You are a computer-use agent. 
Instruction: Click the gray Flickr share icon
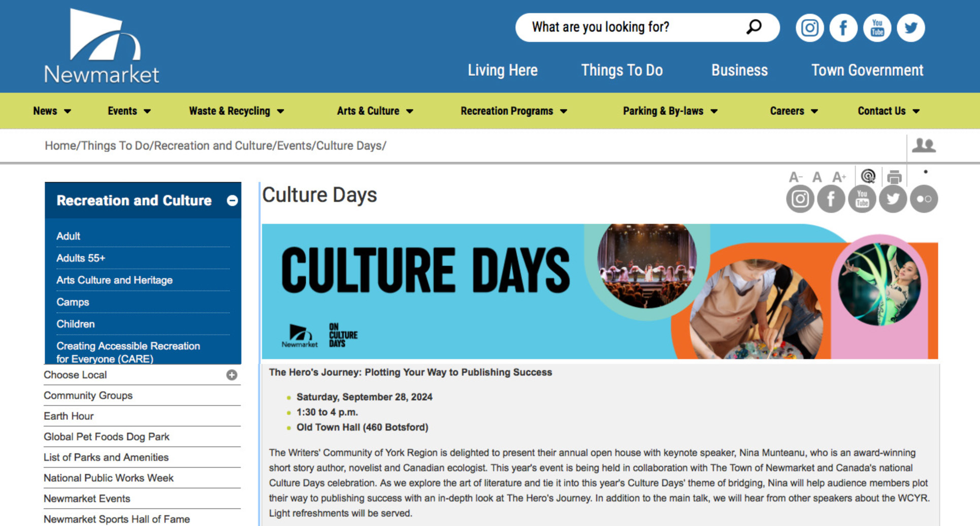point(924,199)
